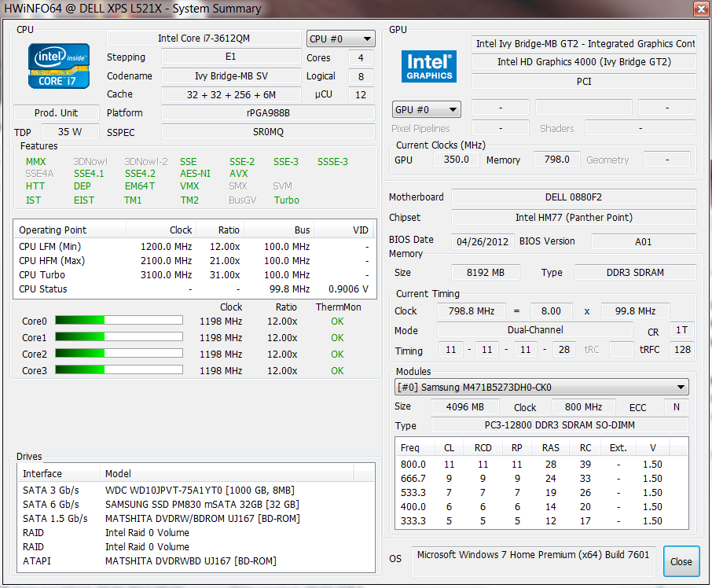Click the Dual-Channel mode field
Screen dimensions: 712x588
coord(535,330)
